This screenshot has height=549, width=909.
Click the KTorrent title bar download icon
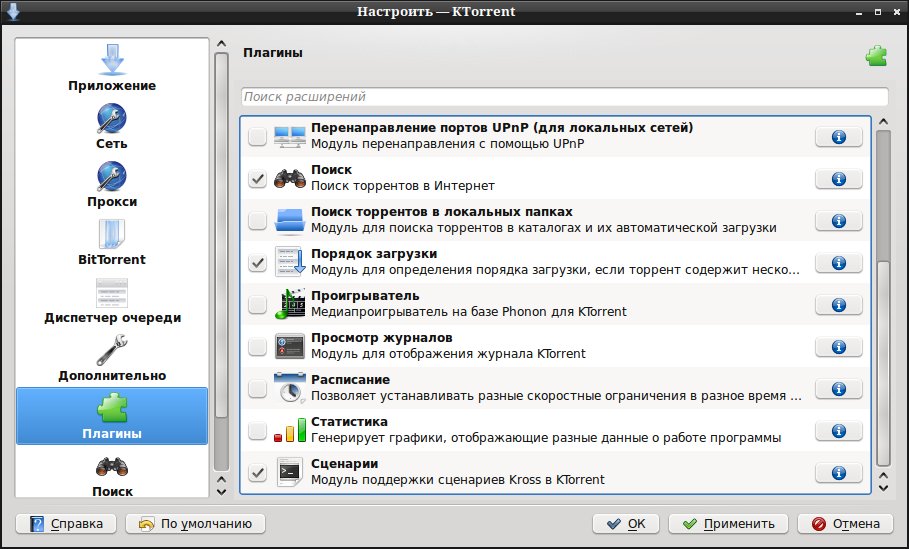pyautogui.click(x=13, y=12)
